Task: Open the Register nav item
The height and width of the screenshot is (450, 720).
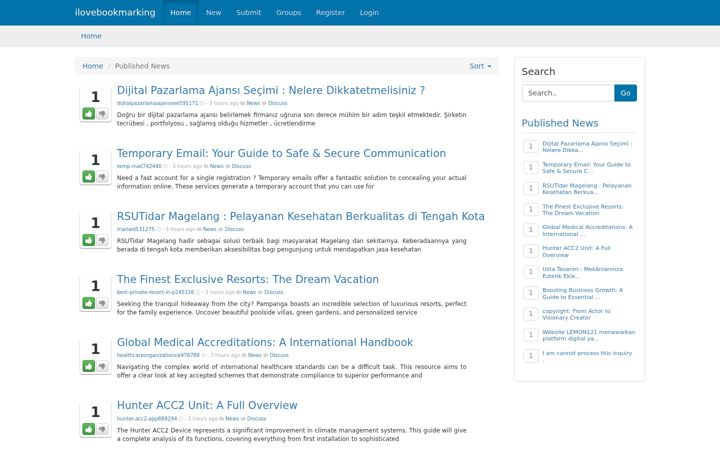Action: pos(330,12)
